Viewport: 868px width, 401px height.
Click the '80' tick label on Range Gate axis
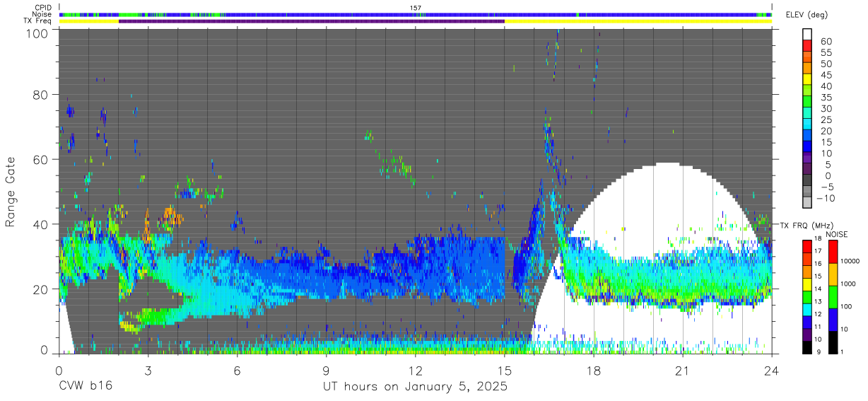(42, 95)
